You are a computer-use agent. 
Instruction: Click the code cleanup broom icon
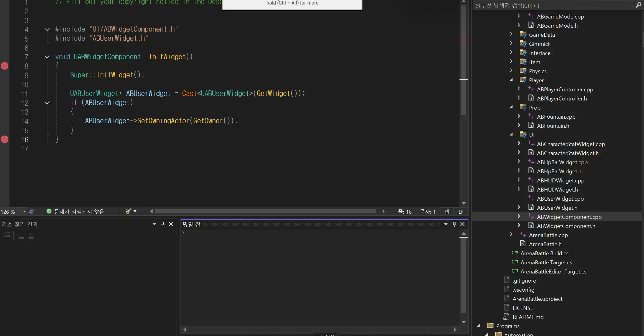[128, 211]
